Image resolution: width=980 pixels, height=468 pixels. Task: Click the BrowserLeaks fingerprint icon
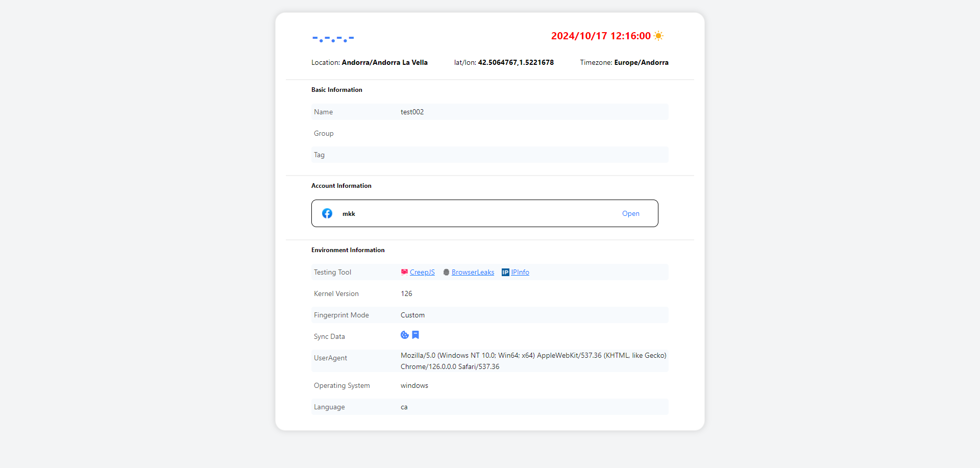[x=446, y=273]
